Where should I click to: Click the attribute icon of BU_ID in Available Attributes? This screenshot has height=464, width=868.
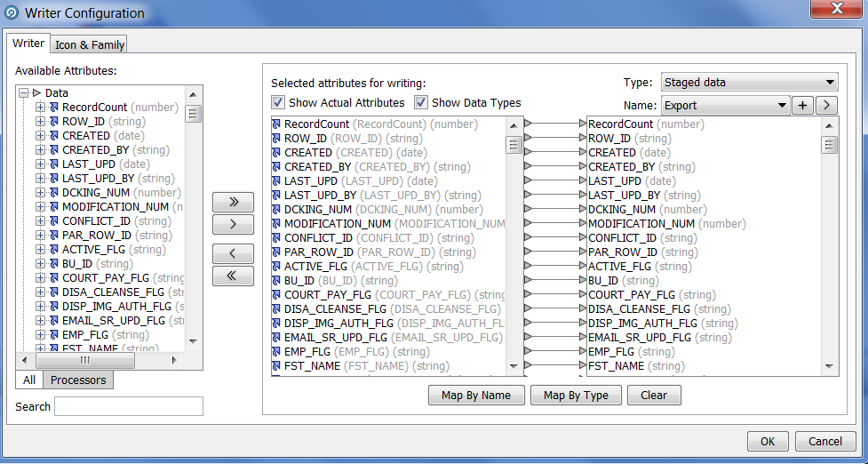pyautogui.click(x=54, y=264)
